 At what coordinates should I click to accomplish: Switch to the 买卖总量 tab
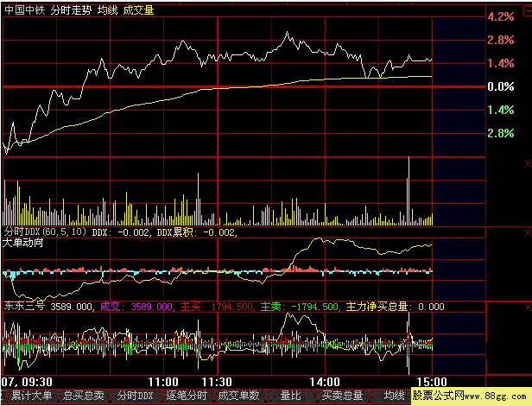pyautogui.click(x=342, y=396)
